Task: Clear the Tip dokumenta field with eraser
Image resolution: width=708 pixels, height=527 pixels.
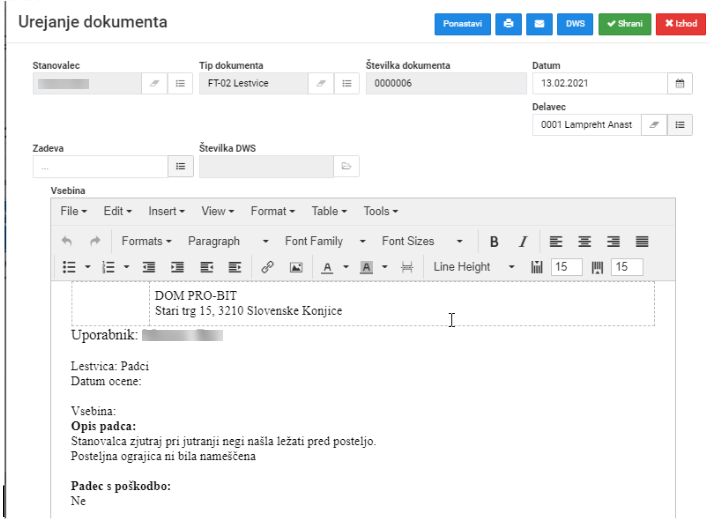Action: tap(321, 84)
